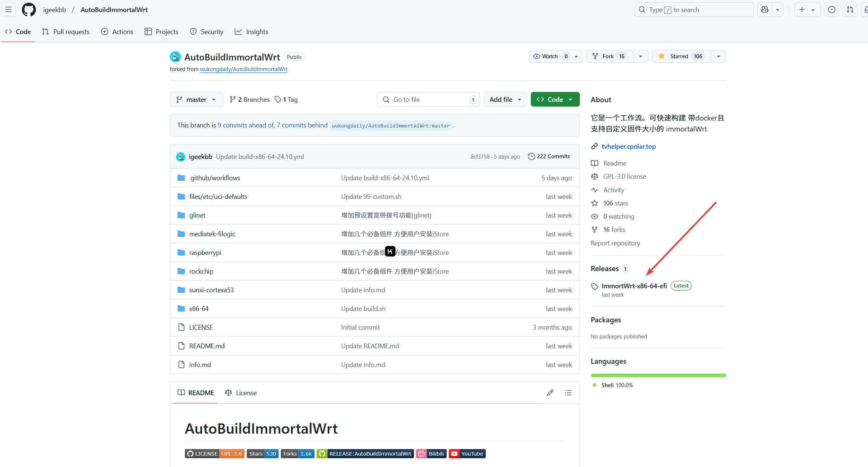Screen dimensions: 868x467
Task: Open the hamburger navigation menu
Action: tap(8, 10)
